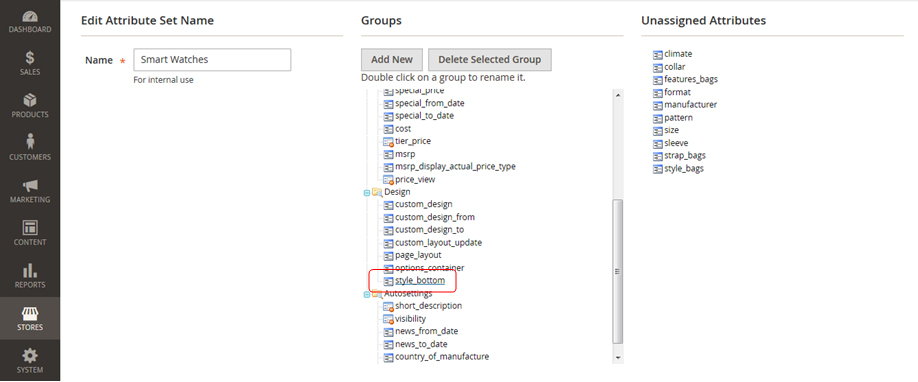Open the Reports bar chart icon
The width and height of the screenshot is (918, 382).
(30, 270)
